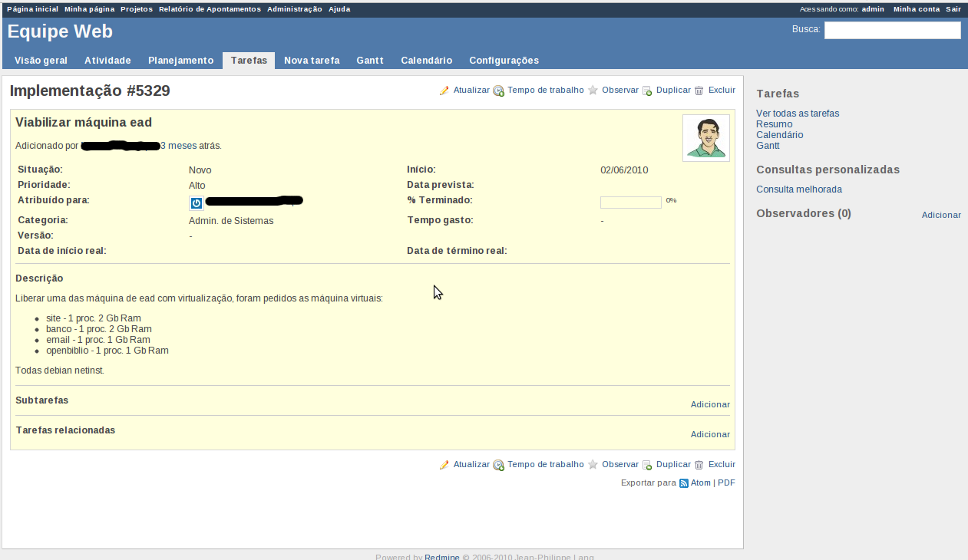The width and height of the screenshot is (968, 560).
Task: Add an observer in the Observadores sidebar
Action: pyautogui.click(x=940, y=216)
